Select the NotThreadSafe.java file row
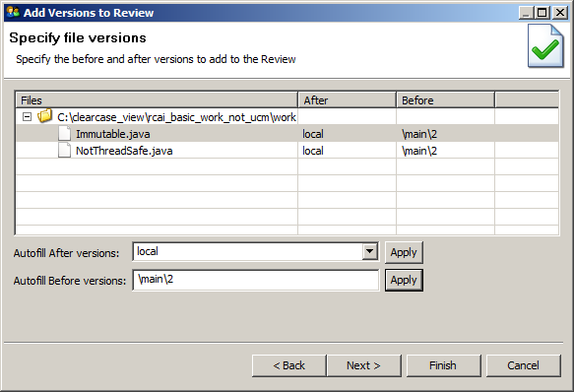The image size is (574, 392). pyautogui.click(x=287, y=151)
